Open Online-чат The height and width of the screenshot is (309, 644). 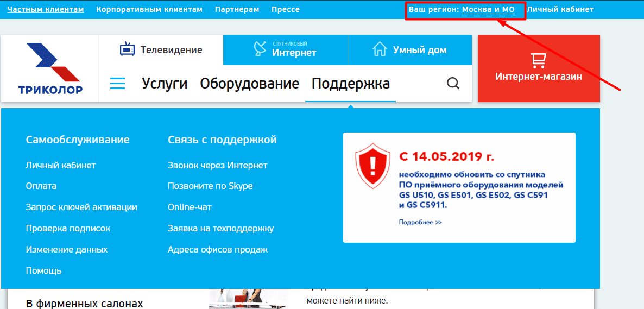tap(190, 207)
